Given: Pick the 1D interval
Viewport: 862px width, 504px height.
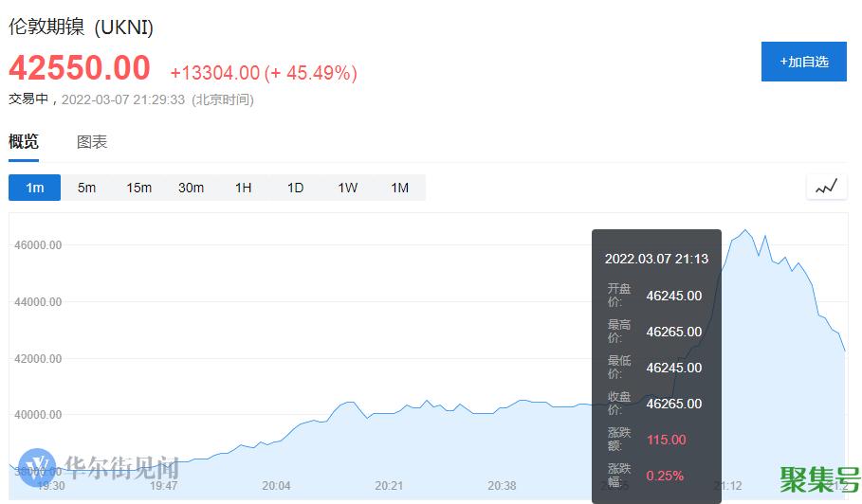Looking at the screenshot, I should (295, 188).
